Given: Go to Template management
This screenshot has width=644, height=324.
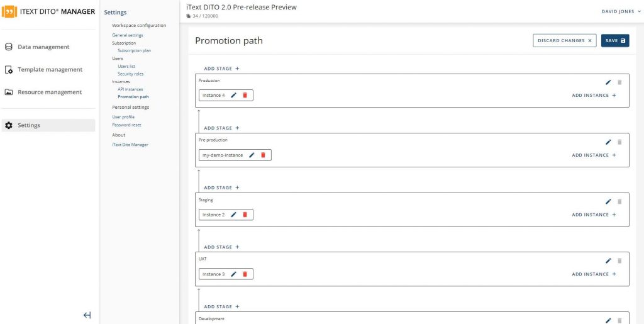Looking at the screenshot, I should coord(50,70).
